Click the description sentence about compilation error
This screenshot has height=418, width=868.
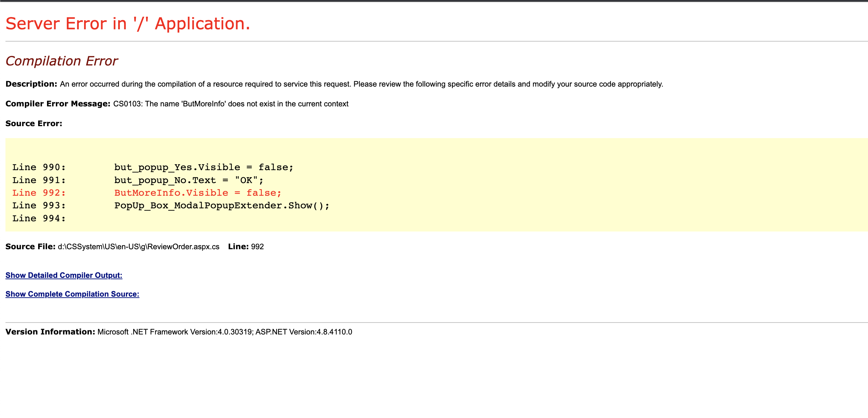361,84
